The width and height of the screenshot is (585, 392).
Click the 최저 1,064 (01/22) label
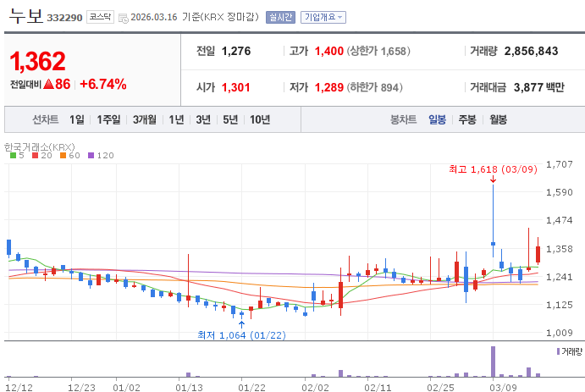click(241, 335)
